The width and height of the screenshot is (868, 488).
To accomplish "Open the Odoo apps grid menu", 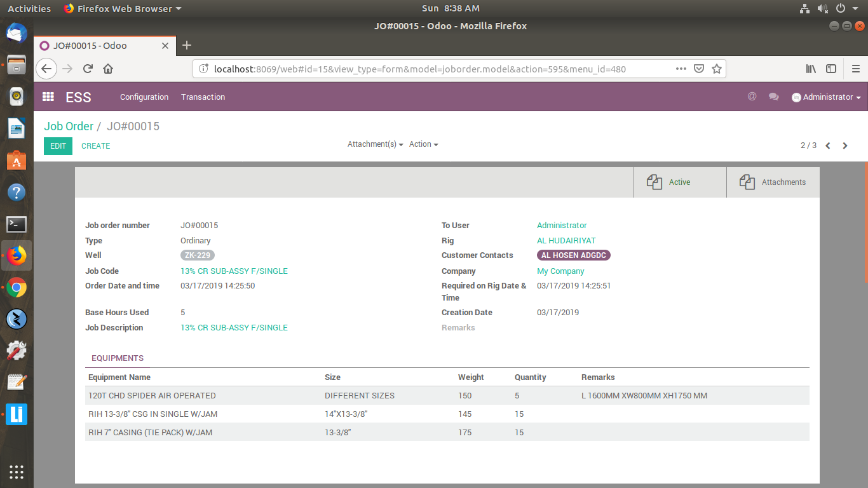I will click(x=48, y=97).
